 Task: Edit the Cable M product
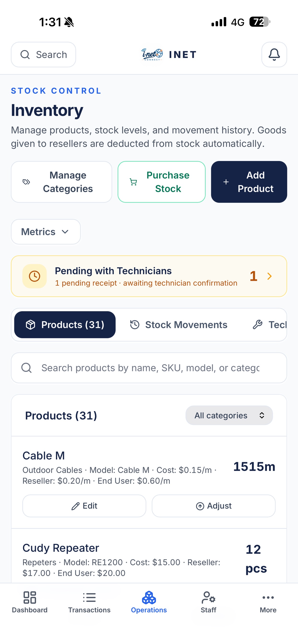(84, 506)
